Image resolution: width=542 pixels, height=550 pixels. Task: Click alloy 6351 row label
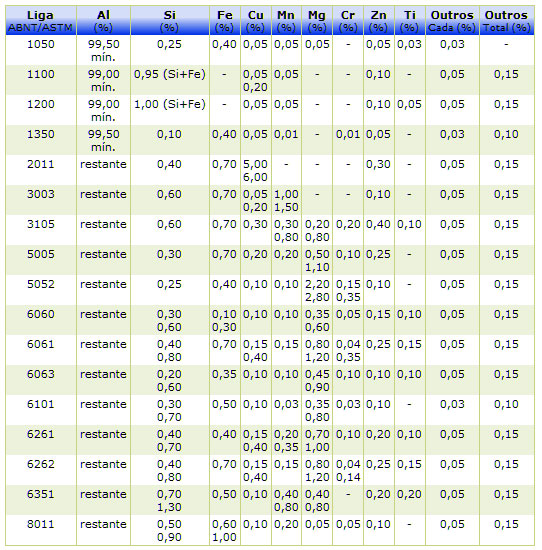(x=41, y=494)
